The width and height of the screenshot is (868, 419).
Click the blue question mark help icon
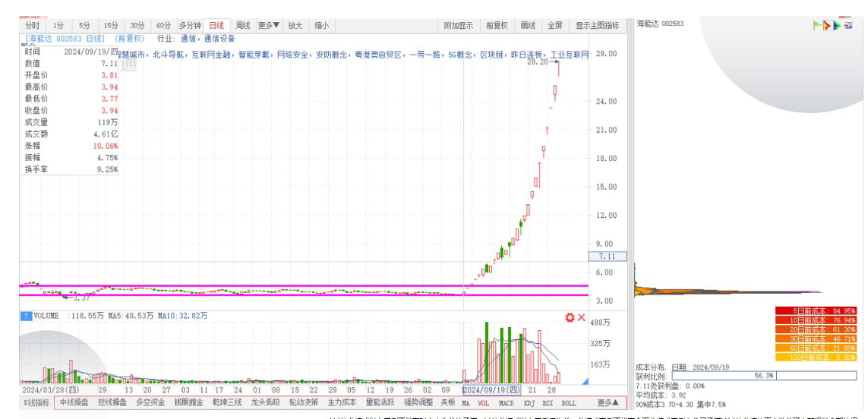(x=26, y=316)
